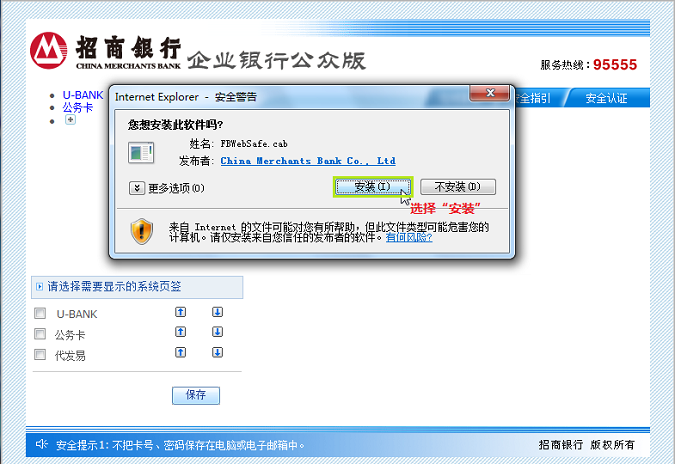Image resolution: width=675 pixels, height=464 pixels.
Task: Click the software file icon in the dialog
Action: pyautogui.click(x=141, y=153)
